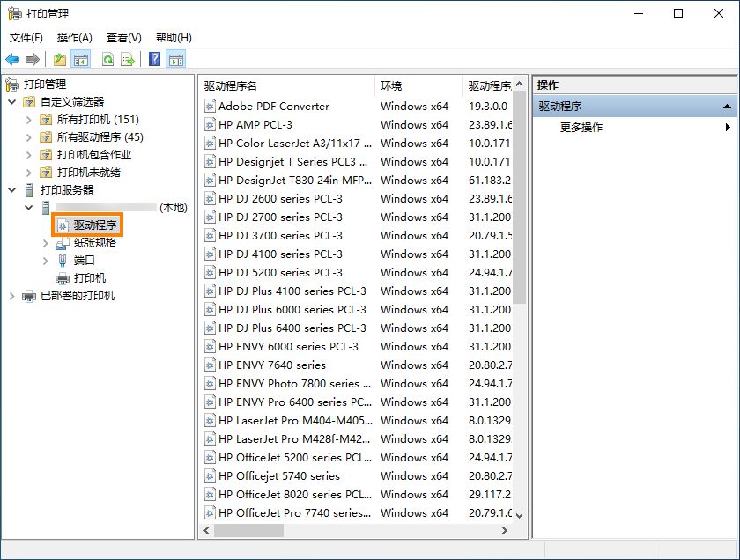
Task: Select 所有驱动程序 (45) filter
Action: pyautogui.click(x=100, y=136)
